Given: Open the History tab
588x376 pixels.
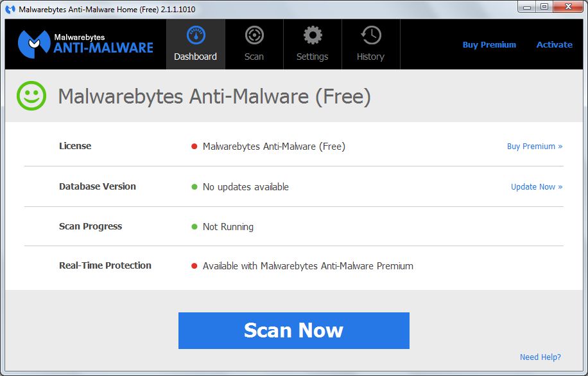Looking at the screenshot, I should [x=370, y=44].
